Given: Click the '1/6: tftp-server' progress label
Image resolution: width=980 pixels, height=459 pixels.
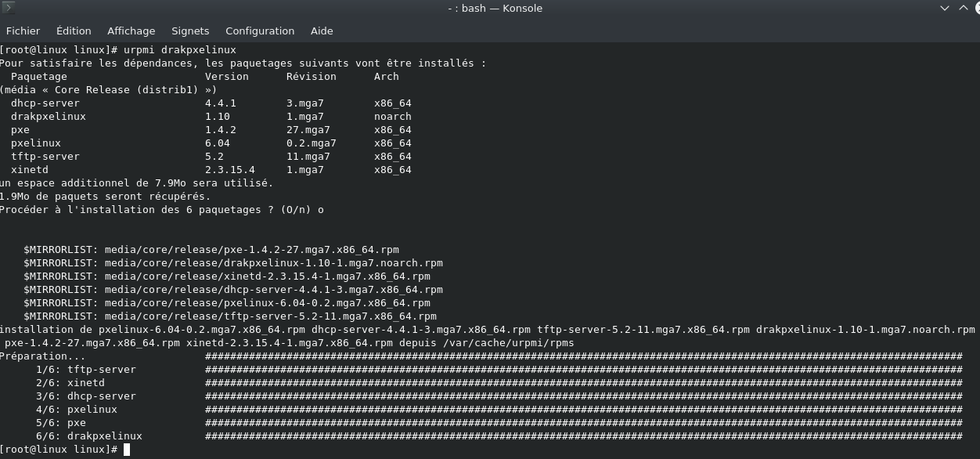Looking at the screenshot, I should [85, 369].
